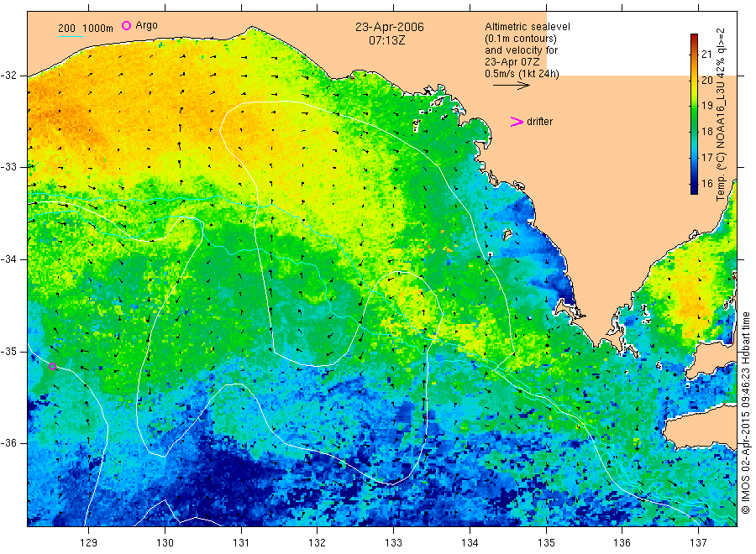
Task: Click the IMOS copyright timestamp text
Action: coord(745,412)
